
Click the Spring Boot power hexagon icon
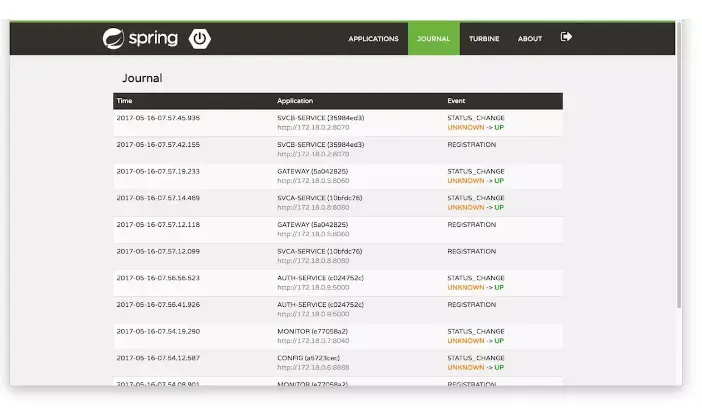click(x=200, y=38)
